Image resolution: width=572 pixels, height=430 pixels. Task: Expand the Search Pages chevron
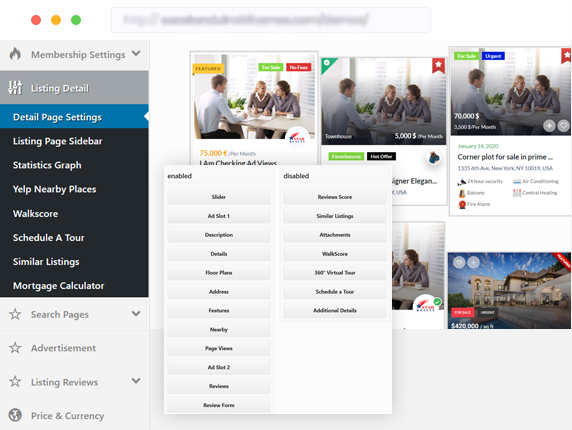click(x=136, y=314)
